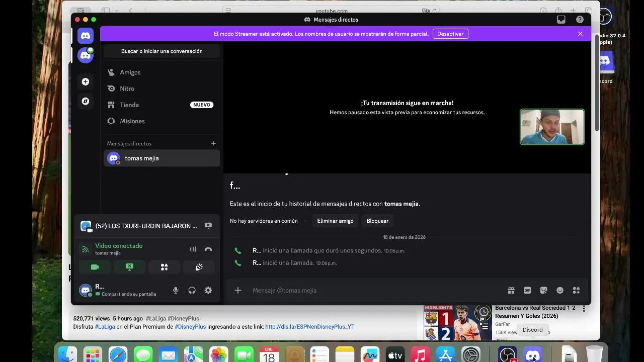Viewport: 644px width, 362px height.
Task: Toggle noise suppression waveform icon
Action: click(x=193, y=249)
